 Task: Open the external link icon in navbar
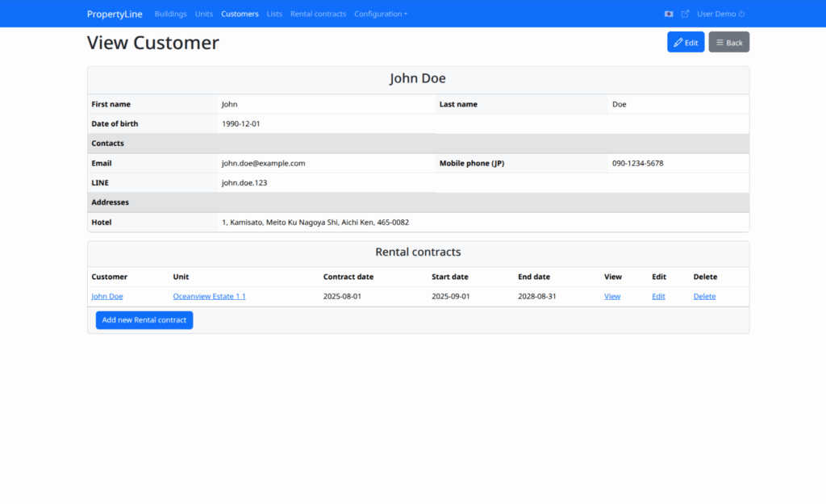tap(686, 14)
